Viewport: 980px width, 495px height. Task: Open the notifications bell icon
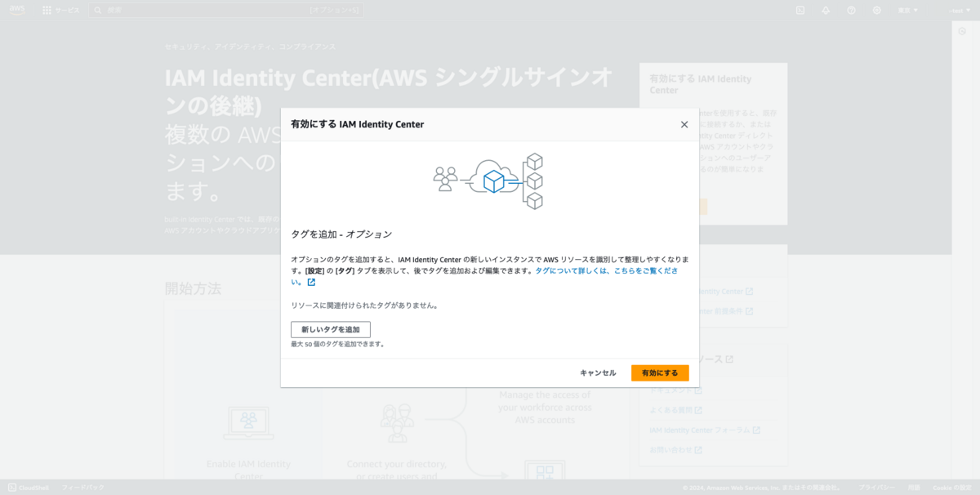point(826,10)
